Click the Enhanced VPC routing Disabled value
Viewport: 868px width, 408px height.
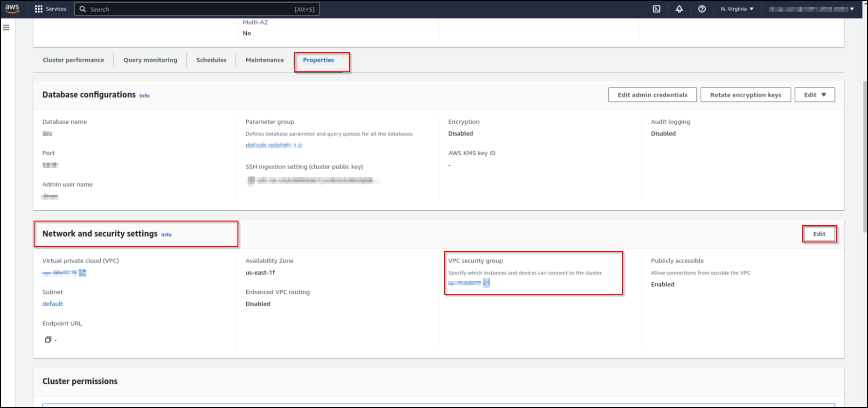(258, 304)
